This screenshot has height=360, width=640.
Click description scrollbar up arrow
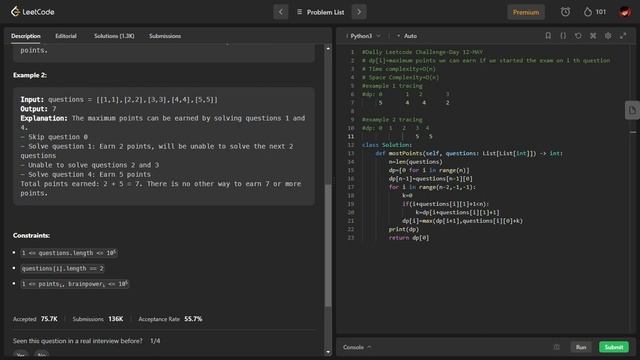coord(328,49)
